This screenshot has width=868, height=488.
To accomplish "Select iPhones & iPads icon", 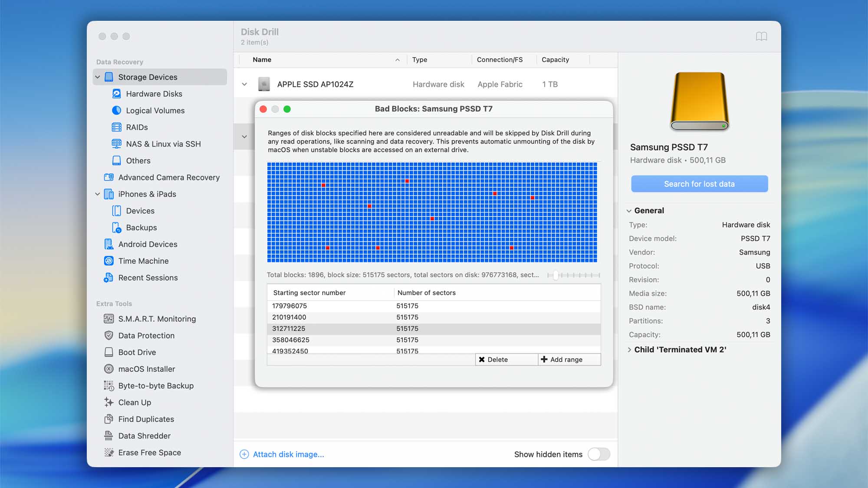I will click(109, 194).
